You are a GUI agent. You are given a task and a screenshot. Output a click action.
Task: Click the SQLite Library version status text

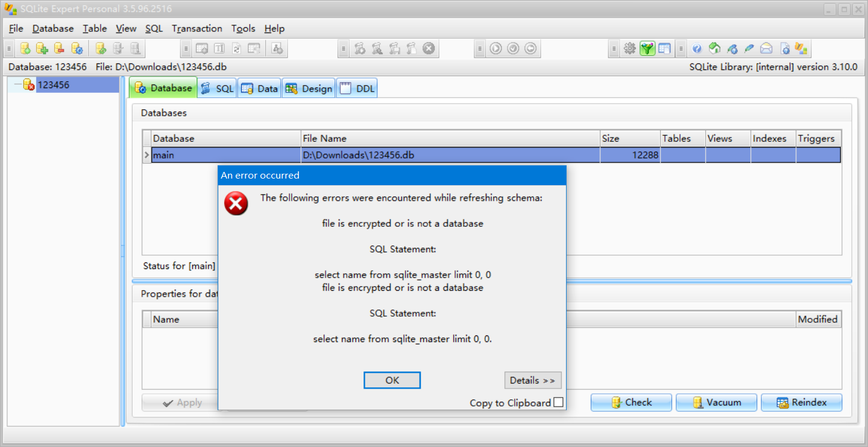[773, 67]
